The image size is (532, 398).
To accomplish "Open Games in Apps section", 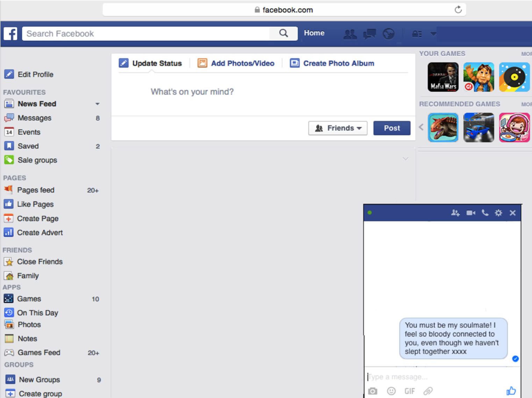I will (22, 299).
